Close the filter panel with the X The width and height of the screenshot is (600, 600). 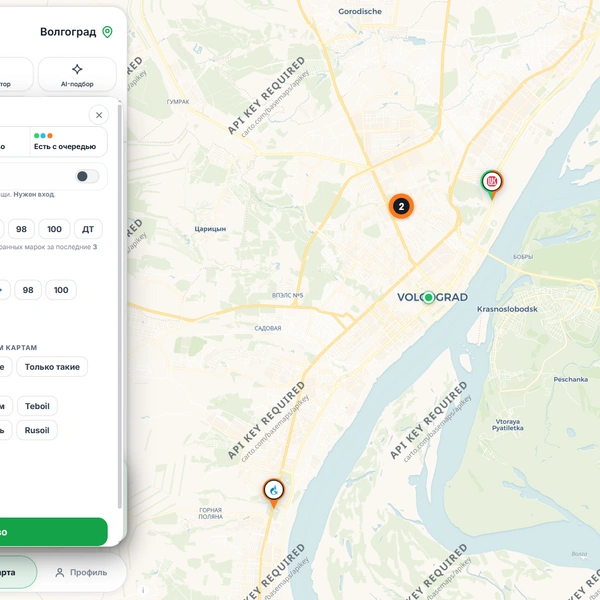(x=99, y=115)
